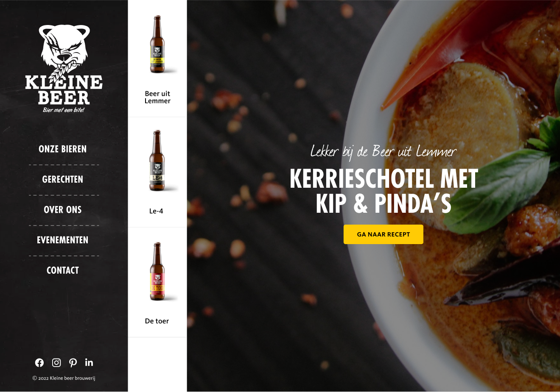Open the LinkedIn social icon
This screenshot has width=560, height=392.
[x=89, y=362]
